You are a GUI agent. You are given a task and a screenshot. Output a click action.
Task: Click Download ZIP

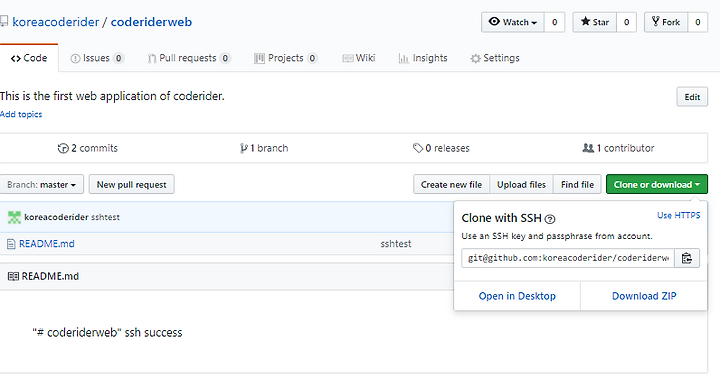(x=644, y=296)
